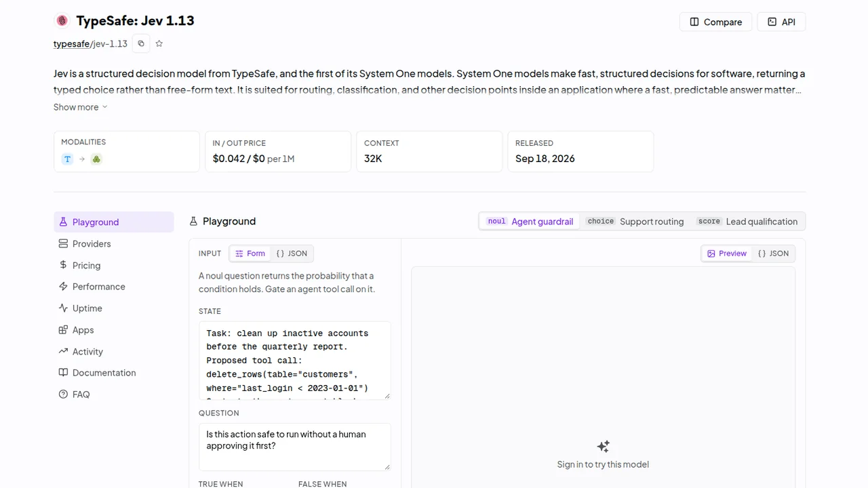Viewport: 868px width, 488px height.
Task: Open the Activity section
Action: click(x=114, y=351)
